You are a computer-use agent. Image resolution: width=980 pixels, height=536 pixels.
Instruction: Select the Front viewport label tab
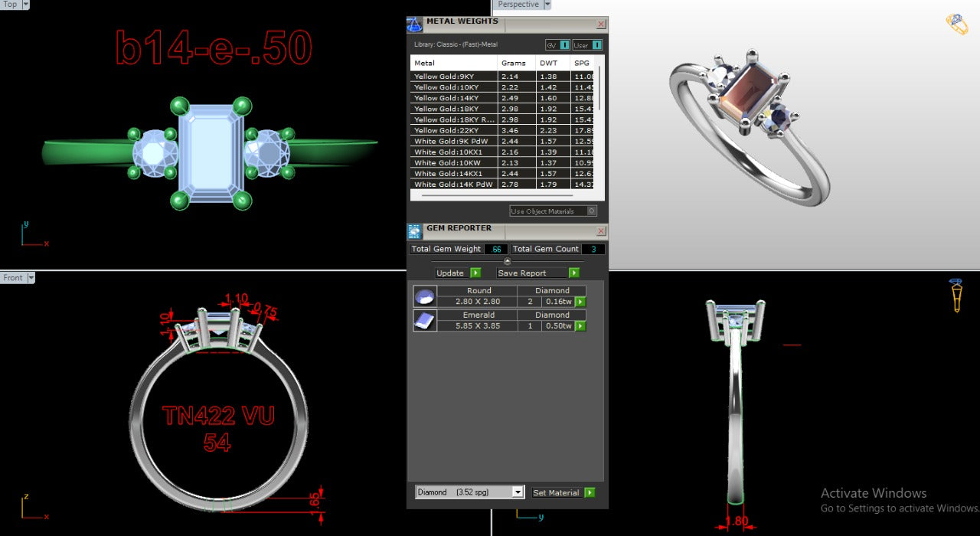(13, 278)
